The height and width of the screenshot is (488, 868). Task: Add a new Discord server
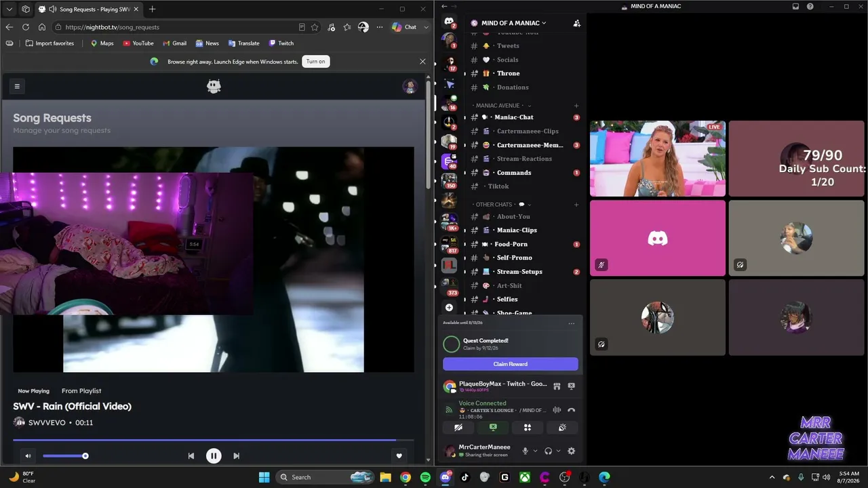click(x=449, y=307)
